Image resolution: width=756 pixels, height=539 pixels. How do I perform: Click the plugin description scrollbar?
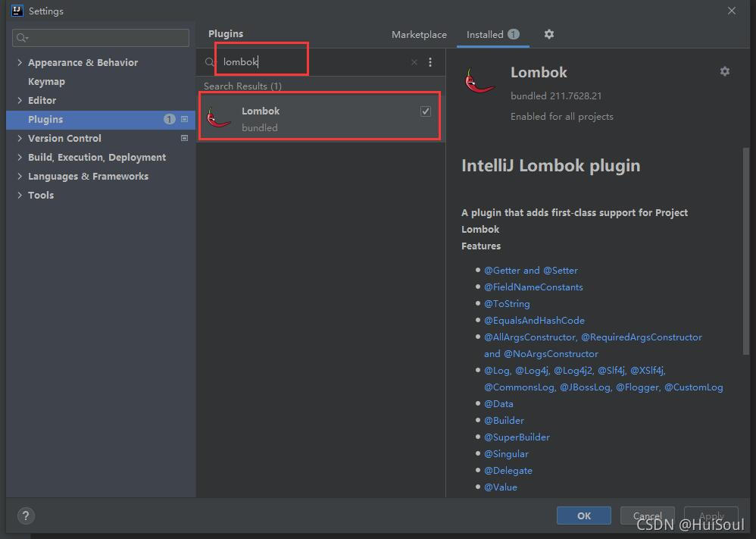tap(746, 251)
